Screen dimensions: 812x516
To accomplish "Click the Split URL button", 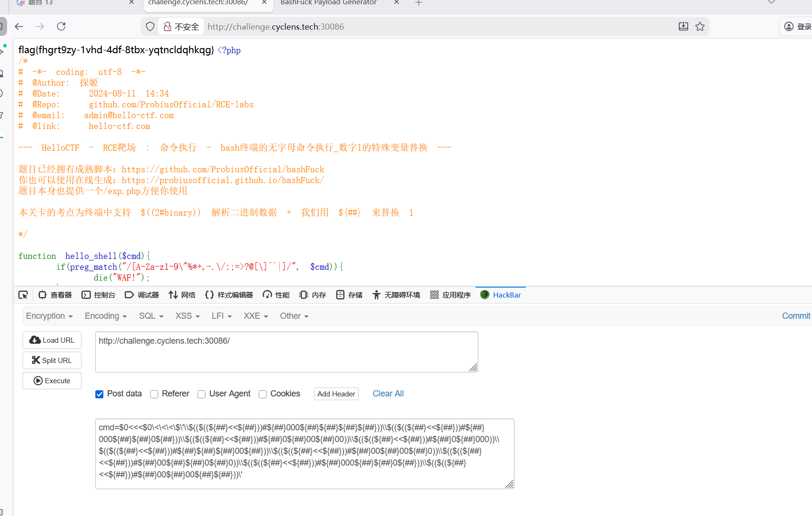I will 52,360.
